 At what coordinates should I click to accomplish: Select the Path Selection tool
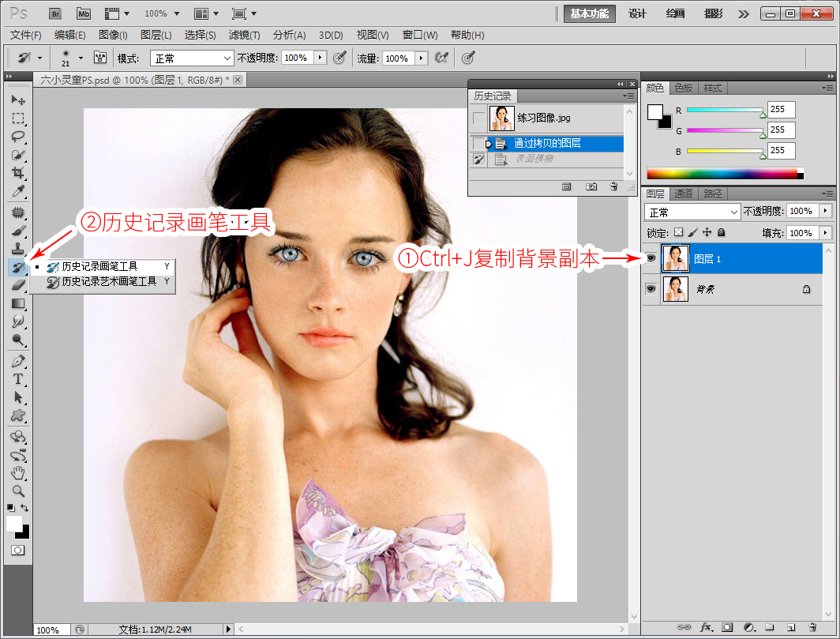[x=18, y=397]
